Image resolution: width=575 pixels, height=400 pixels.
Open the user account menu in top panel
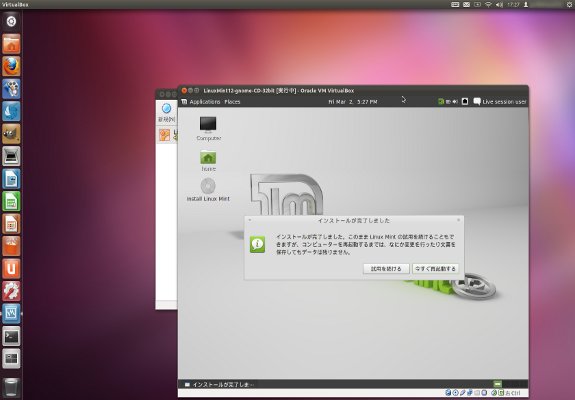pyautogui.click(x=526, y=4)
